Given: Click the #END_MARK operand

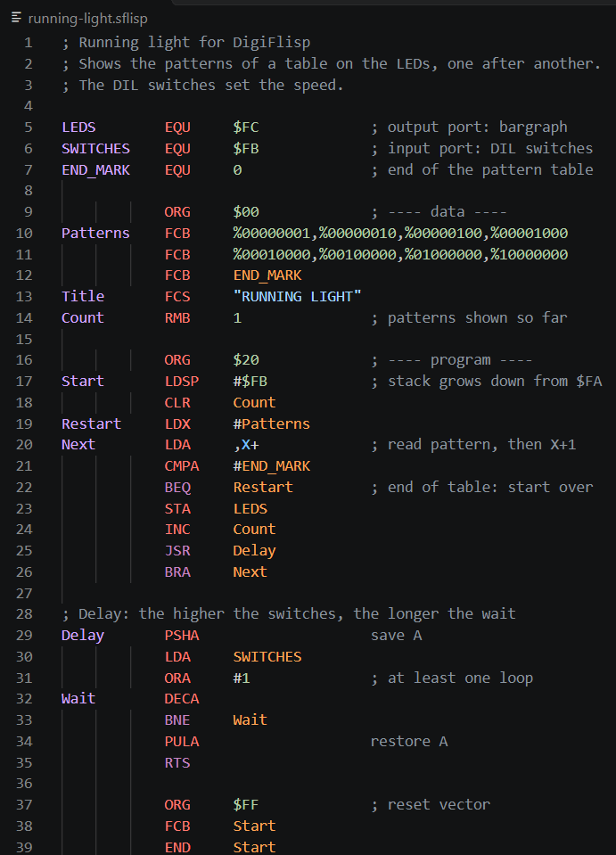Looking at the screenshot, I should pos(272,466).
